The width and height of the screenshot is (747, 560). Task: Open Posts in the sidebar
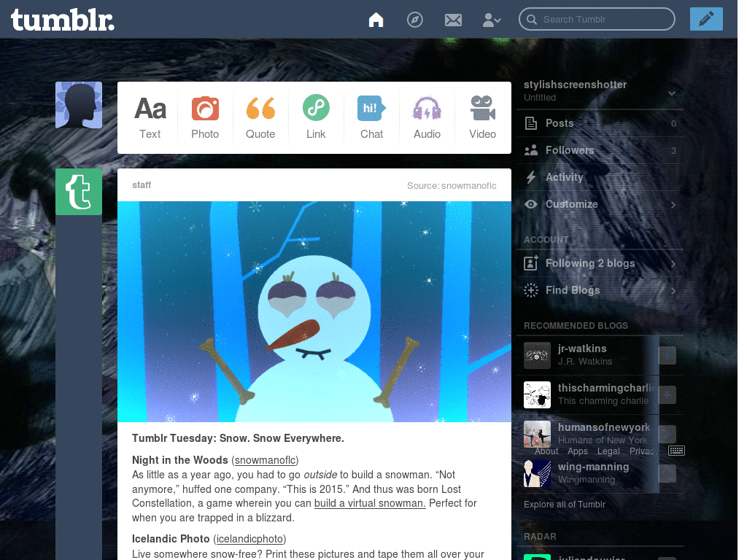tap(600, 123)
